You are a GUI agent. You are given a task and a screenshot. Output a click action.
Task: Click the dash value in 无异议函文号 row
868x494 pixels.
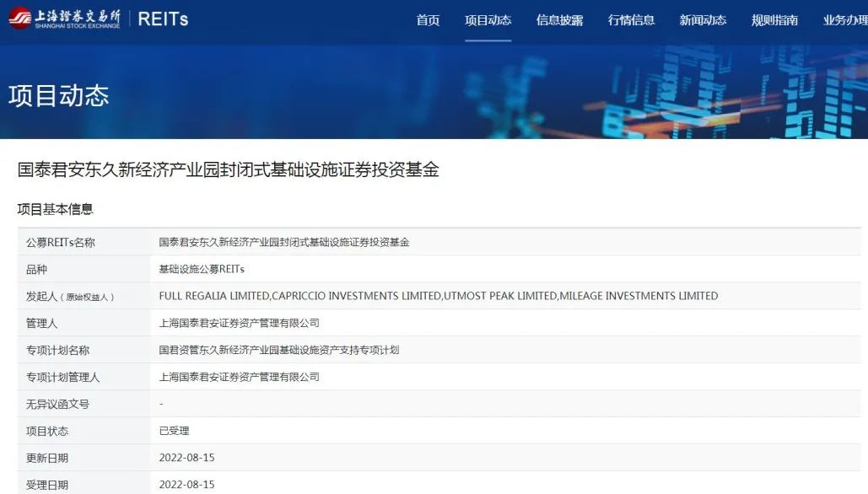point(161,405)
